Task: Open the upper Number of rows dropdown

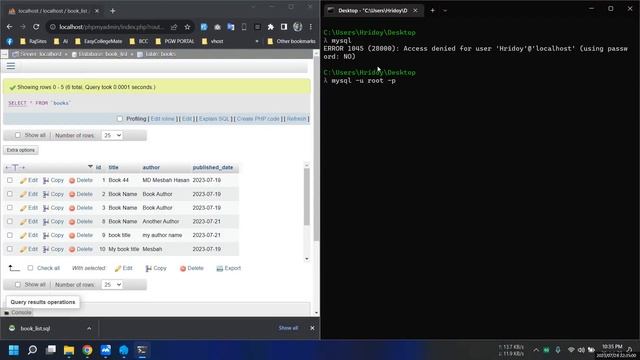Action: coord(112,135)
